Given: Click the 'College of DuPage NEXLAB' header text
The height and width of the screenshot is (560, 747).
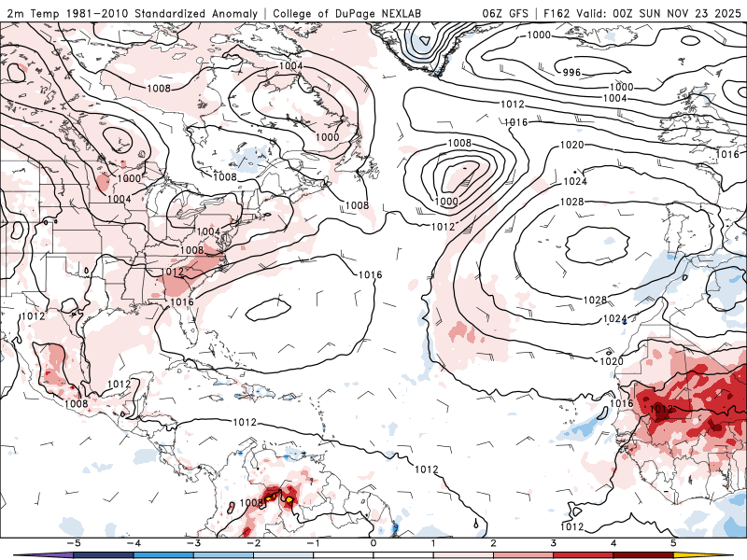Looking at the screenshot, I should 346,13.
